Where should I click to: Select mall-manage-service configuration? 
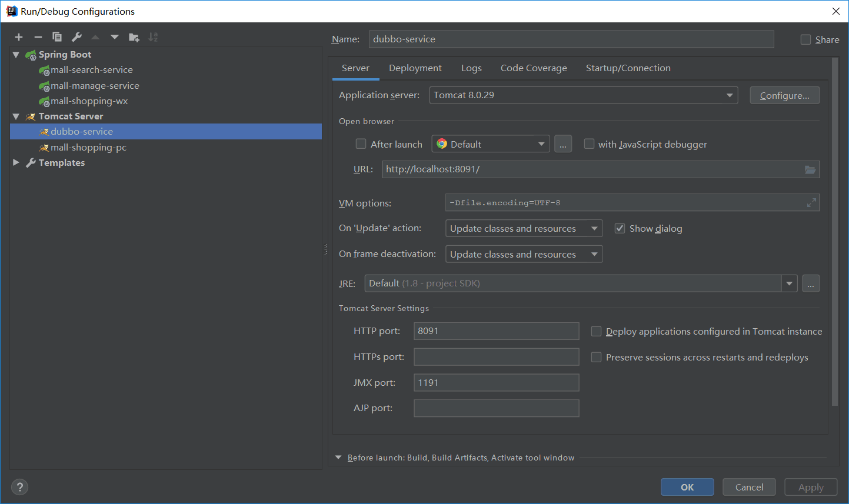[x=95, y=85]
